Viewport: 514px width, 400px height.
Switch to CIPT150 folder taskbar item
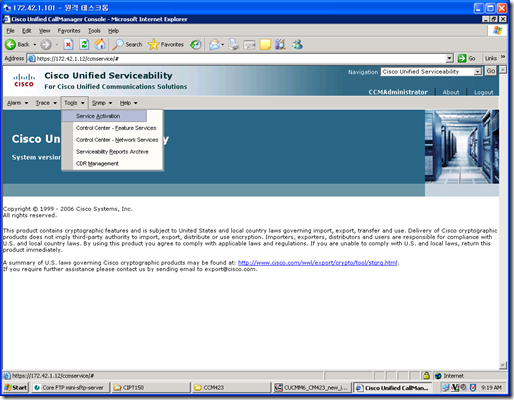coord(151,388)
